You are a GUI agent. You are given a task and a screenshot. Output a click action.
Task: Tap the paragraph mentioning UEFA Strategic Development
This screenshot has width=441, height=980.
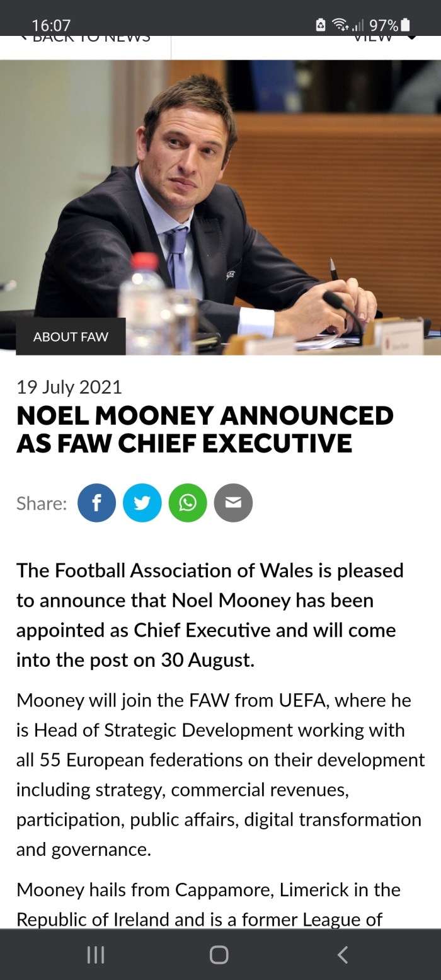tap(220, 775)
